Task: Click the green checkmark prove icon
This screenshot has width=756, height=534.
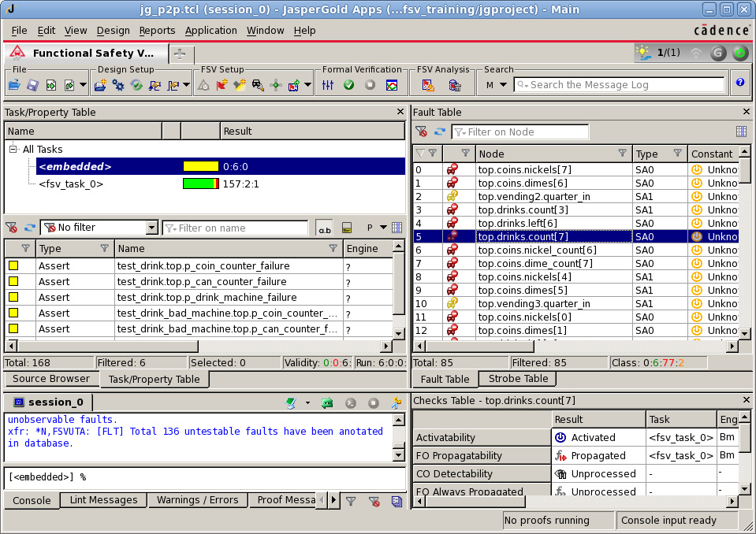Action: pos(348,85)
